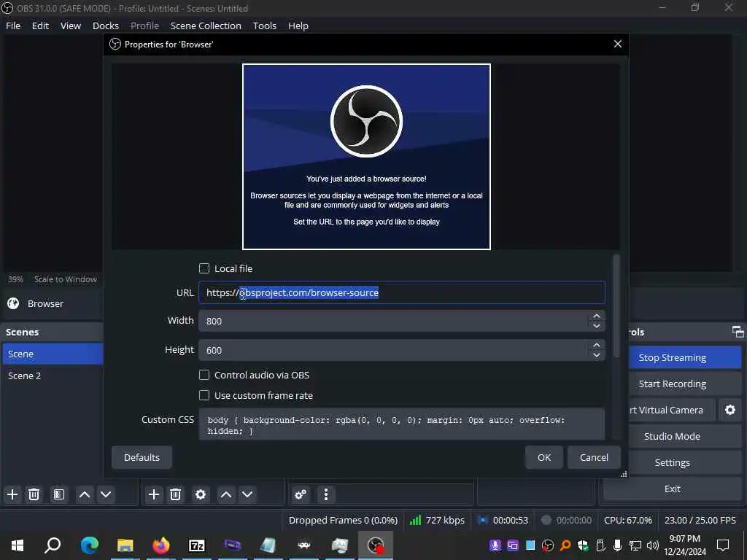The height and width of the screenshot is (560, 747).
Task: Move source up with arrow icon
Action: (x=226, y=494)
